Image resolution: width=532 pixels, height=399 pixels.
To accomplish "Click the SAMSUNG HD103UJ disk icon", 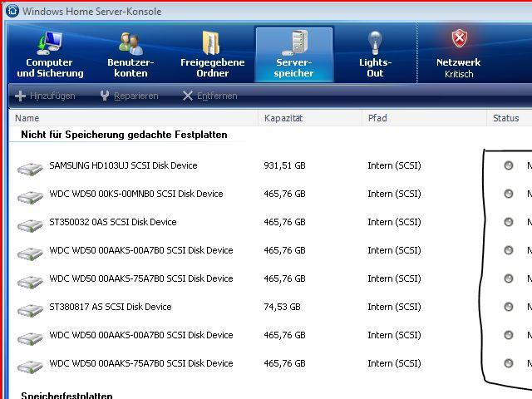I will pos(30,168).
